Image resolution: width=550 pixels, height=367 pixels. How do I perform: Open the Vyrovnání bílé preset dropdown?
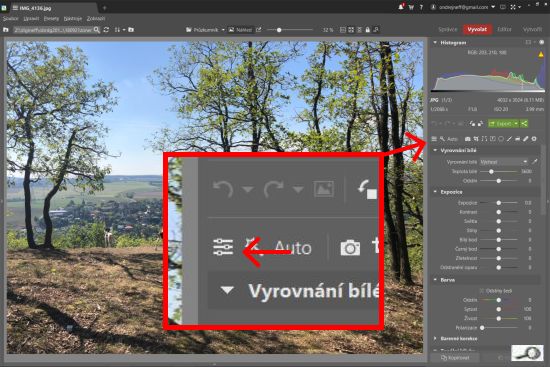(x=504, y=162)
